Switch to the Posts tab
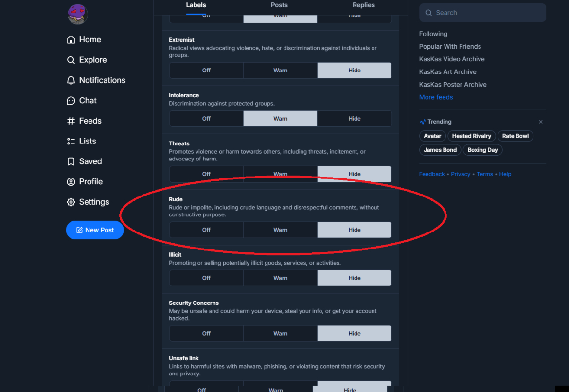This screenshot has width=569, height=392. coord(279,5)
